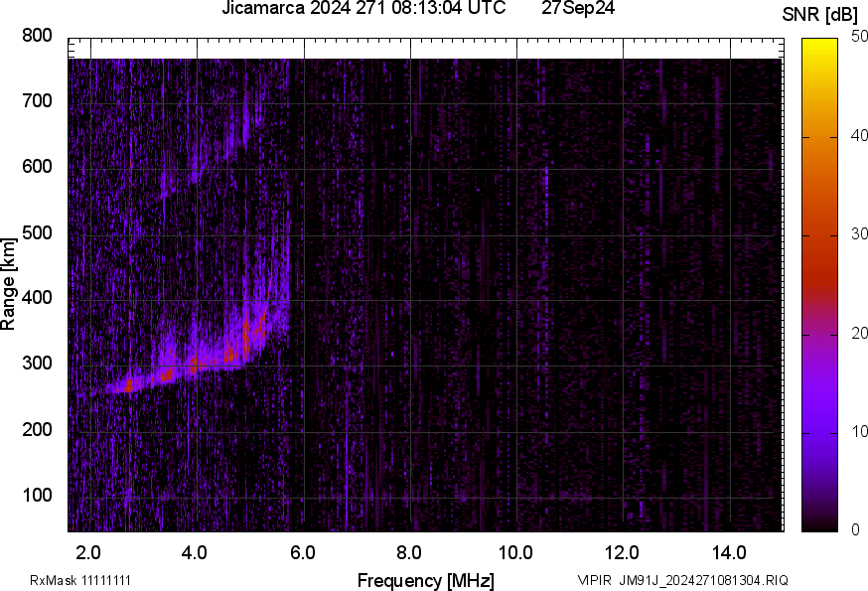The height and width of the screenshot is (591, 868).
Task: Click the 14.0 MHz frequency tick label
Action: pos(729,552)
